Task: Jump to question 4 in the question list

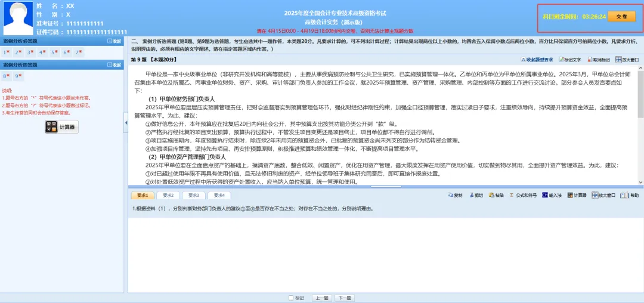Action: tap(42, 52)
